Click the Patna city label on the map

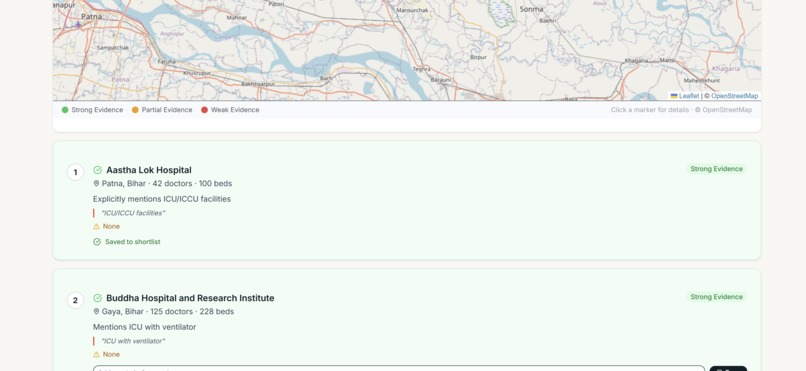91,16
